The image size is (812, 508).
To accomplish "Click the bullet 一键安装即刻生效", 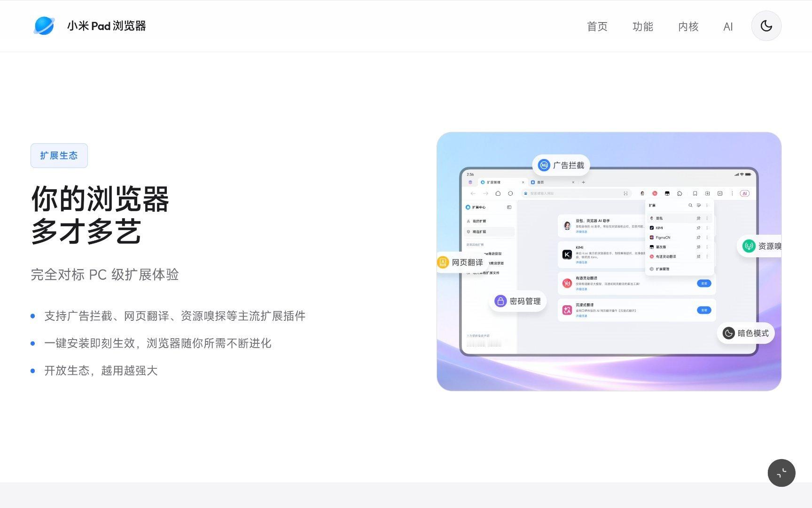I will [158, 343].
